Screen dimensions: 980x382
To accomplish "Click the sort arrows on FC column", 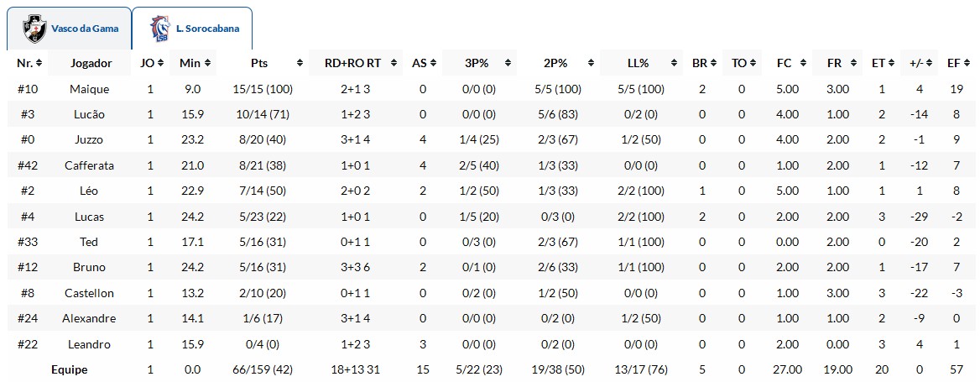I will (x=802, y=63).
